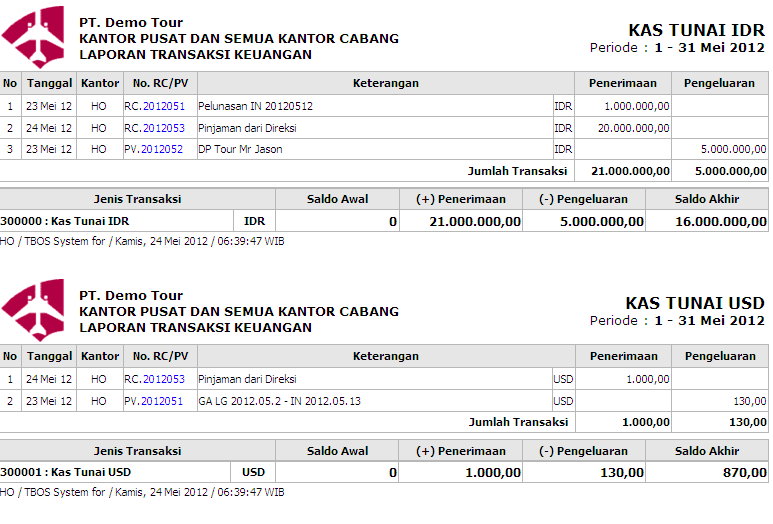This screenshot has height=524, width=773.
Task: Click the 'Saldo Awal' header in IDR summary
Action: click(x=337, y=199)
